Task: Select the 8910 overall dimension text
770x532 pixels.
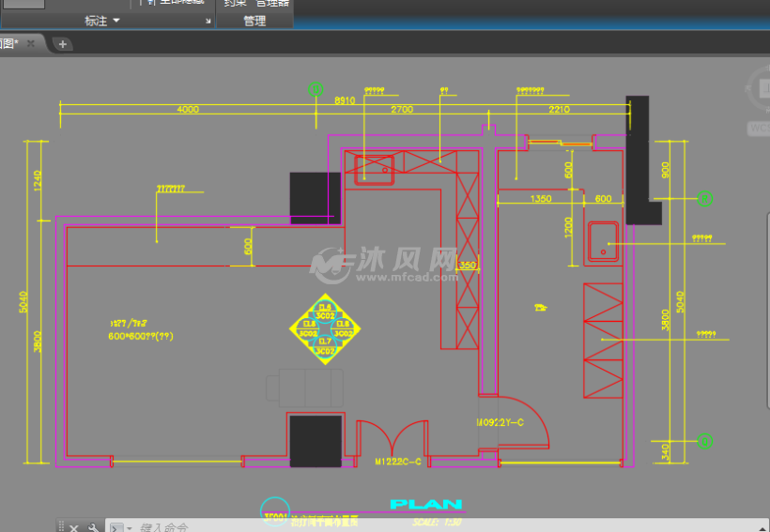Action: [x=345, y=100]
